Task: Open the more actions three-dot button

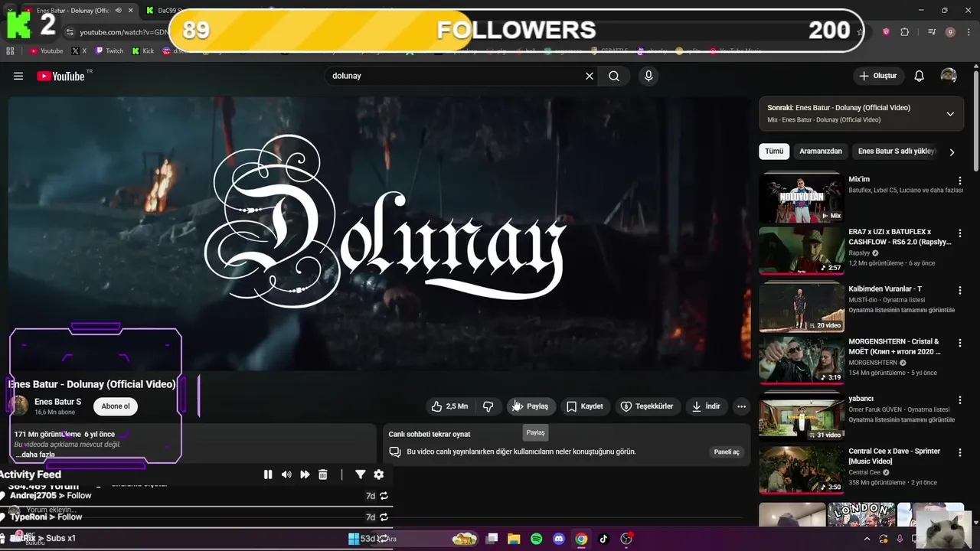Action: [x=741, y=406]
